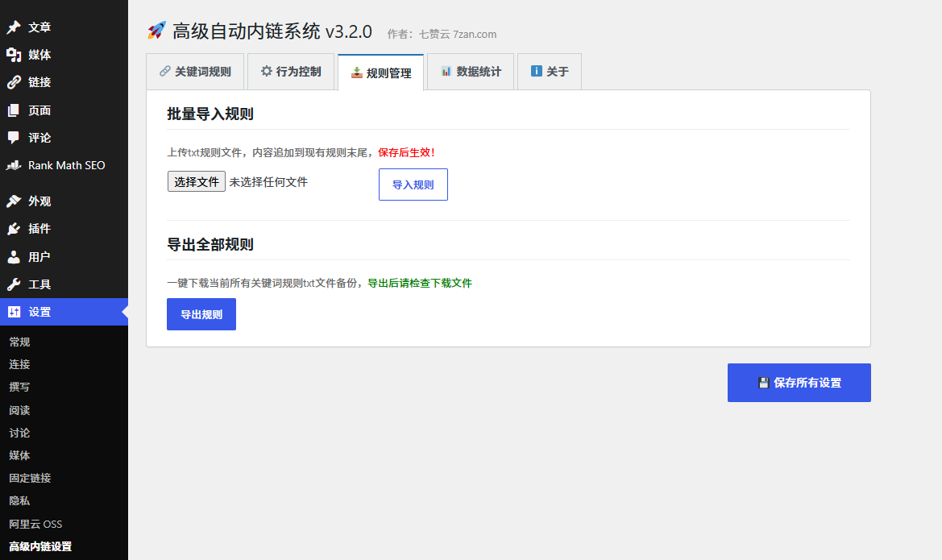Open Rank Math SEO menu

point(64,165)
